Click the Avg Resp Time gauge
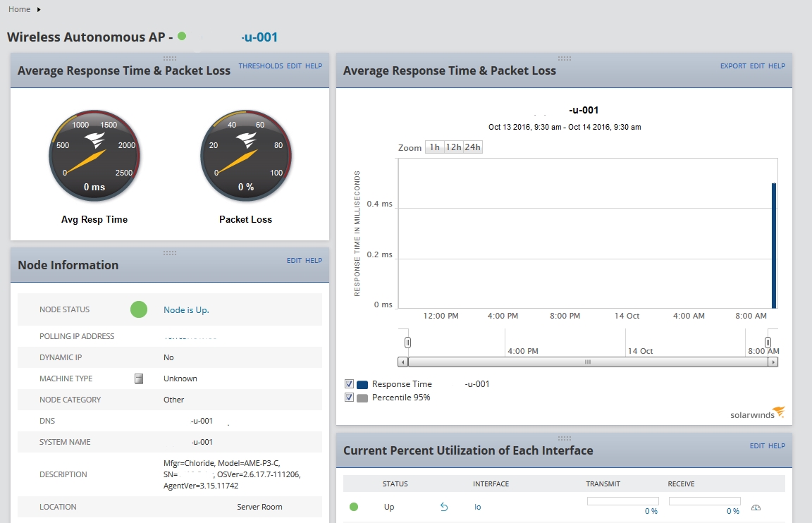Viewport: 812px width, 523px height. 94,155
